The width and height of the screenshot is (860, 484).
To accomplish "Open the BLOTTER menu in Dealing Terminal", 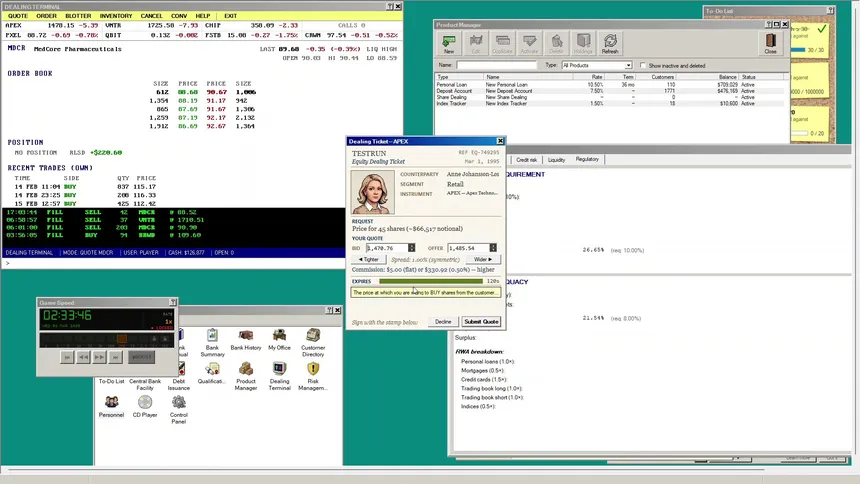I will (x=78, y=16).
